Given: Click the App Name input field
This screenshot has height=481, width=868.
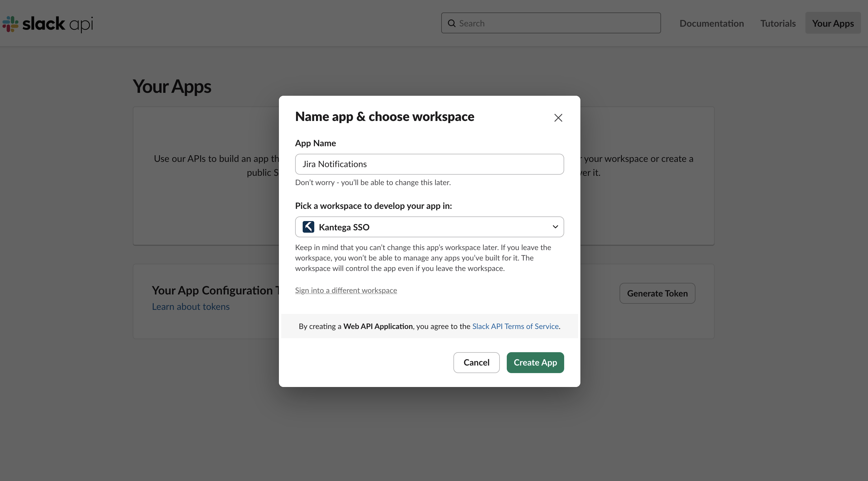Looking at the screenshot, I should tap(429, 164).
